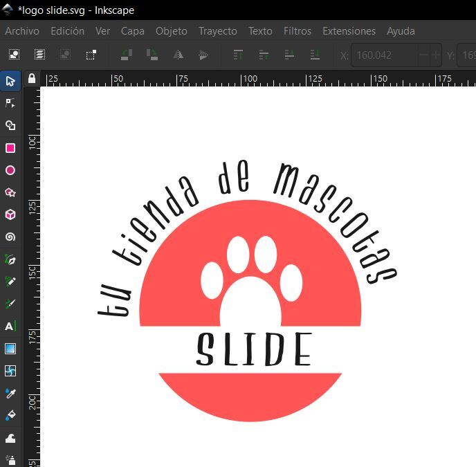The height and width of the screenshot is (467, 476).
Task: Open the Filtros menu
Action: (x=297, y=31)
